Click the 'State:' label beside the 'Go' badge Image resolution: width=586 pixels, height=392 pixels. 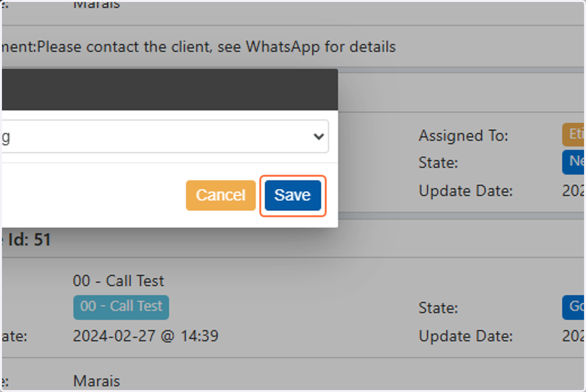pos(438,308)
